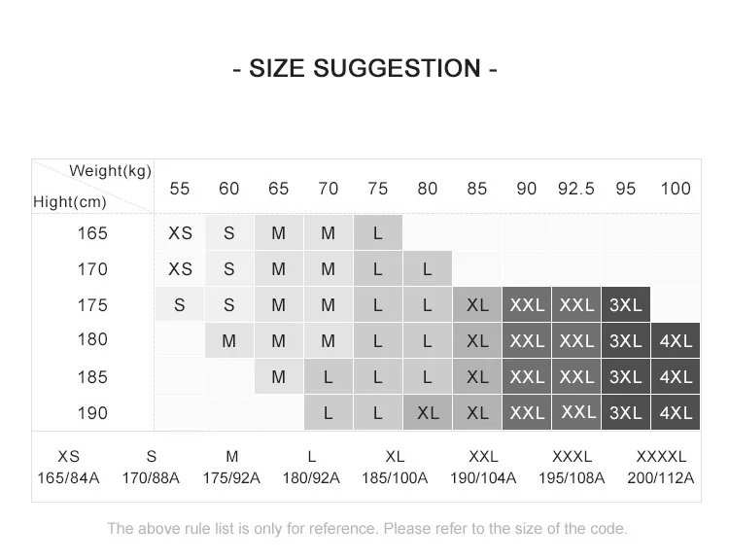Click the XL cell at 190 cm, 80 kg
The height and width of the screenshot is (560, 729).
pyautogui.click(x=428, y=412)
